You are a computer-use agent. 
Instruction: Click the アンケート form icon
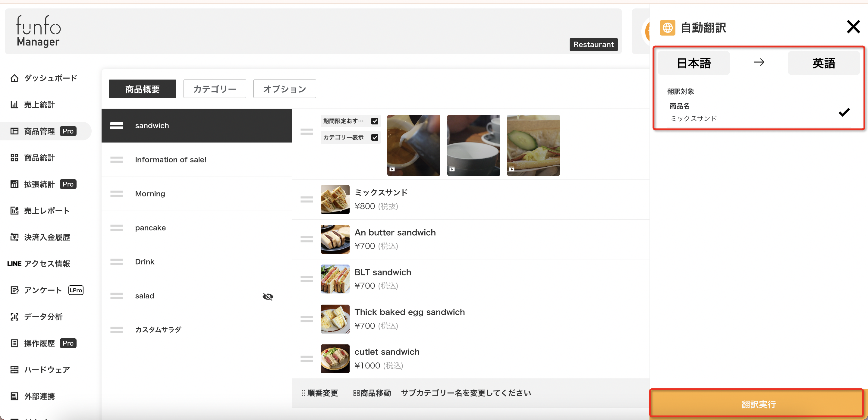pos(14,290)
